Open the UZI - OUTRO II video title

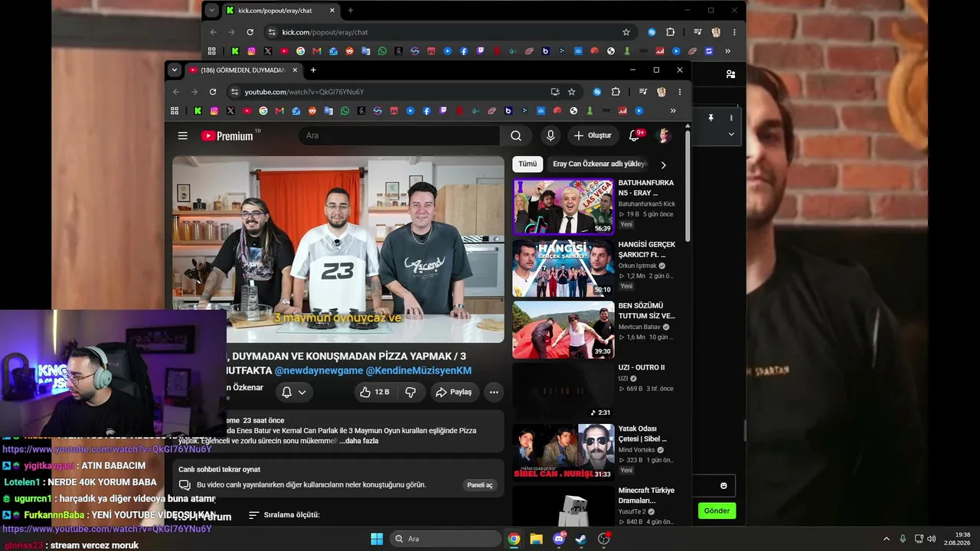(x=642, y=367)
